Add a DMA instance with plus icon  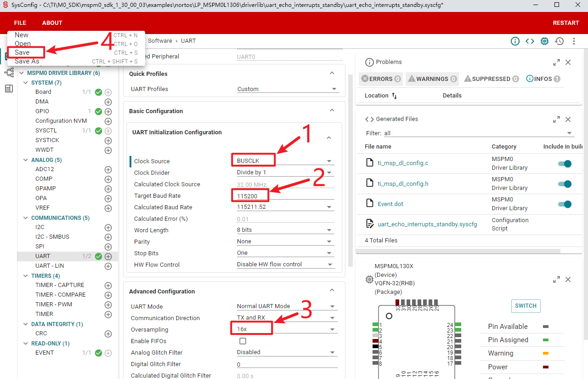108,102
